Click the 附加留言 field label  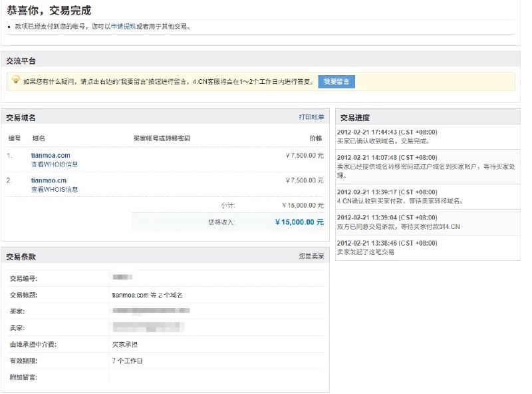(23, 377)
